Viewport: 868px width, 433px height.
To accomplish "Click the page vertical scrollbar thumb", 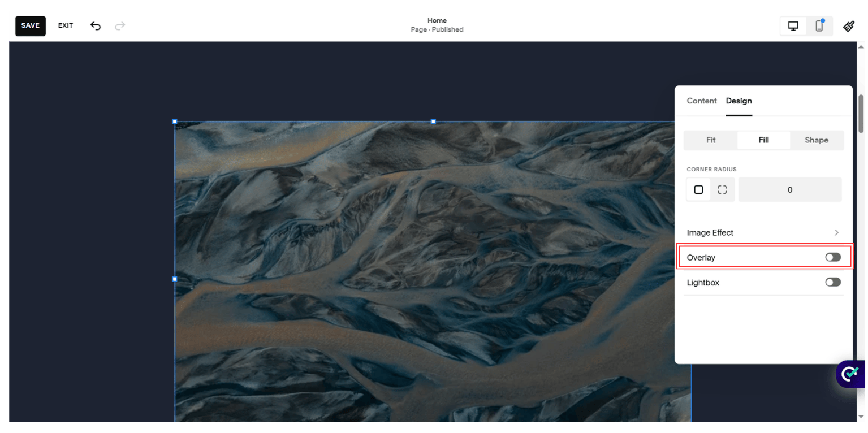I will [861, 114].
